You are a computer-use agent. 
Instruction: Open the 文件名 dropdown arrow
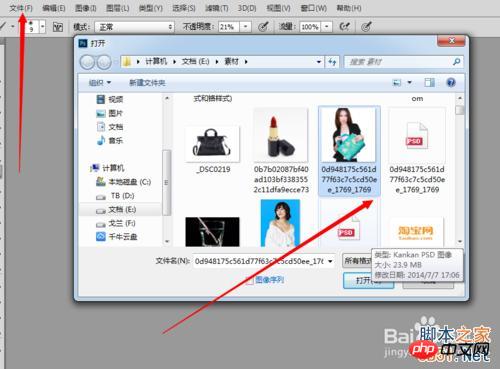[x=330, y=261]
